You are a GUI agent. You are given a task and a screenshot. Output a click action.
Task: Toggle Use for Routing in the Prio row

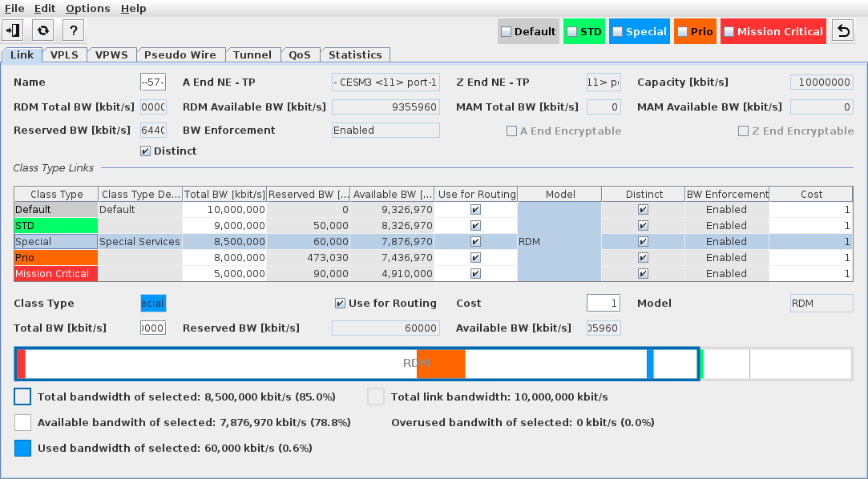(475, 258)
